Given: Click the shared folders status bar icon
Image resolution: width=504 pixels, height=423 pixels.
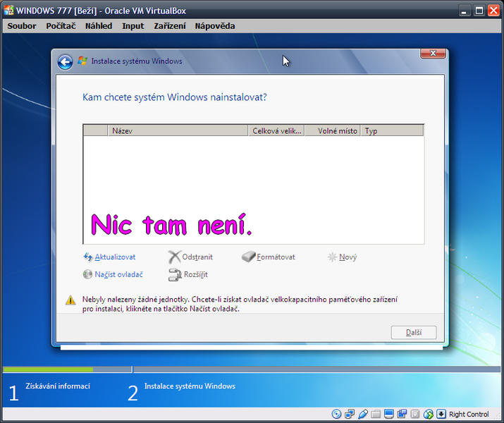Looking at the screenshot, I should point(376,414).
